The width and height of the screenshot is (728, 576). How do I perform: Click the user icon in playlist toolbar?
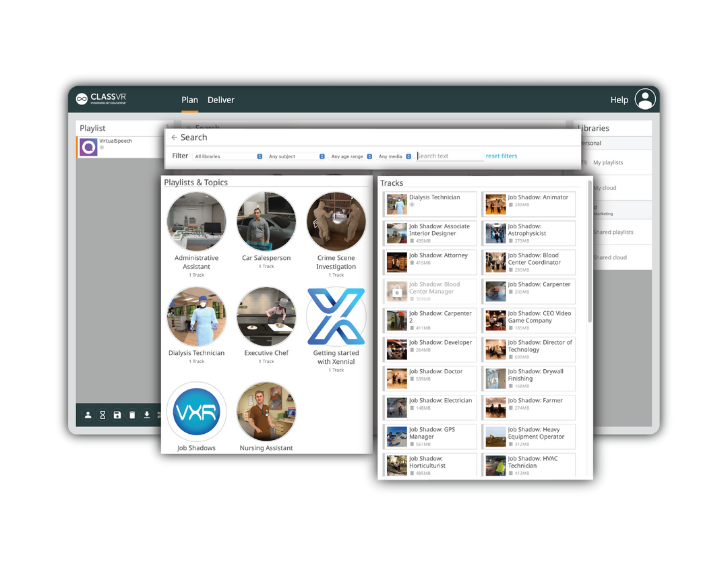(x=88, y=415)
